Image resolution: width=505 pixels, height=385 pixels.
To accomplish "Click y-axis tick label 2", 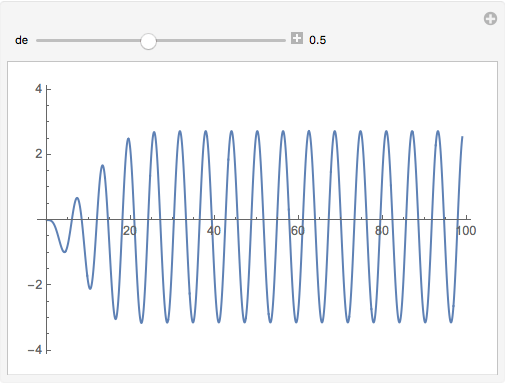I will [x=39, y=154].
